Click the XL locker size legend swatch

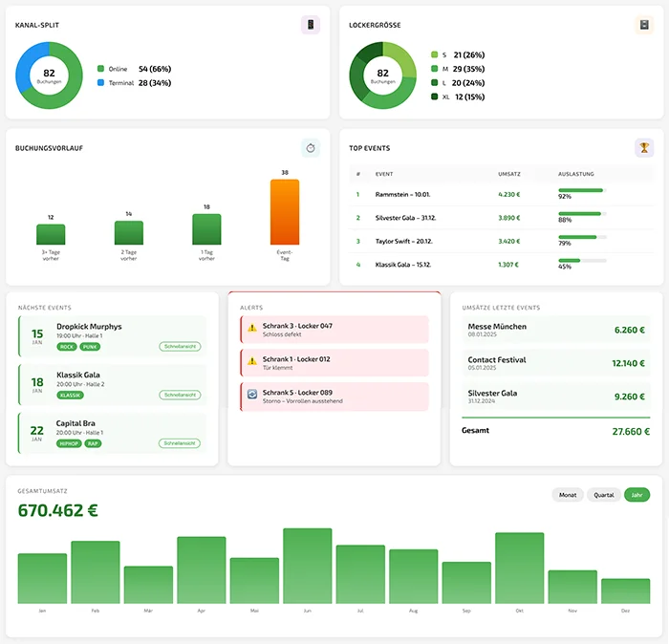434,97
